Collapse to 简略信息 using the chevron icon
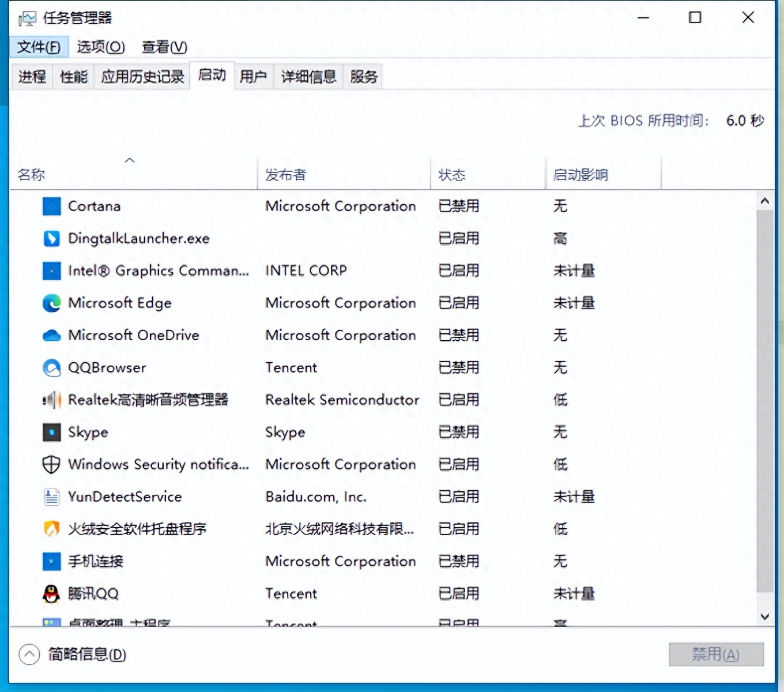 coord(29,655)
